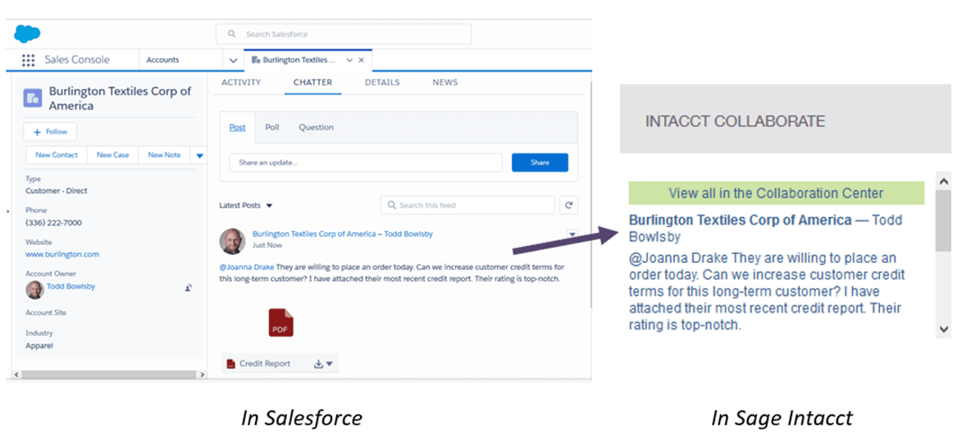The image size is (980, 445).
Task: Click the tab icon on Burlington Textiles tab
Action: click(x=256, y=61)
